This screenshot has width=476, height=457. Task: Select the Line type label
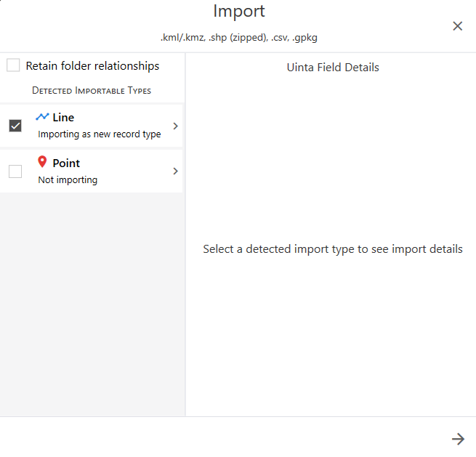pos(63,118)
